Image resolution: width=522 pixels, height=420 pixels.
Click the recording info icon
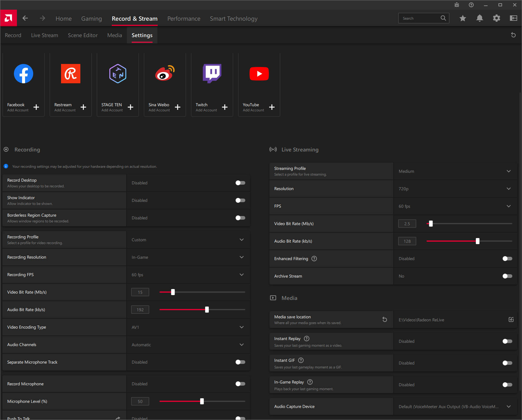[x=6, y=166]
